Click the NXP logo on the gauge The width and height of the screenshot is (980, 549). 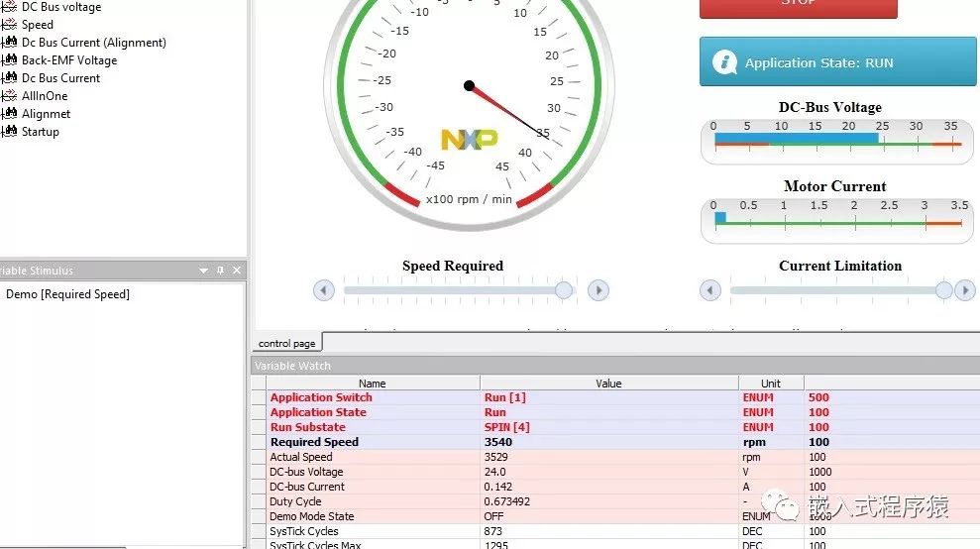(x=469, y=140)
